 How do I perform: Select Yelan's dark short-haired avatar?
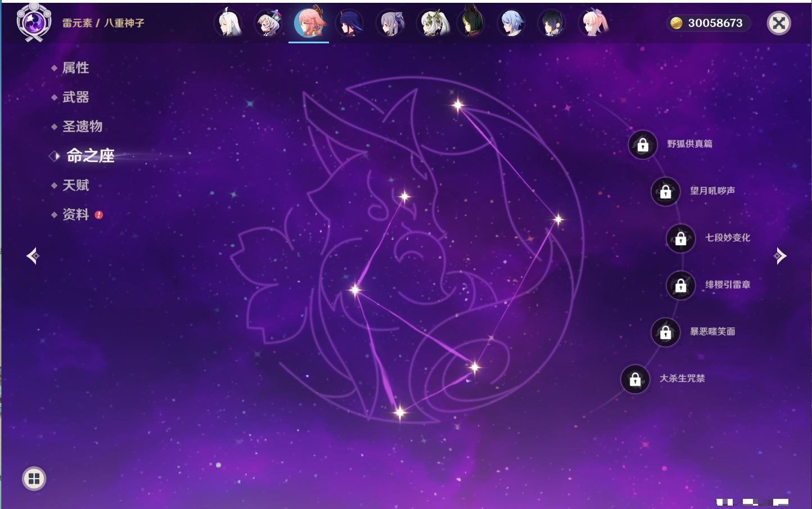click(552, 23)
